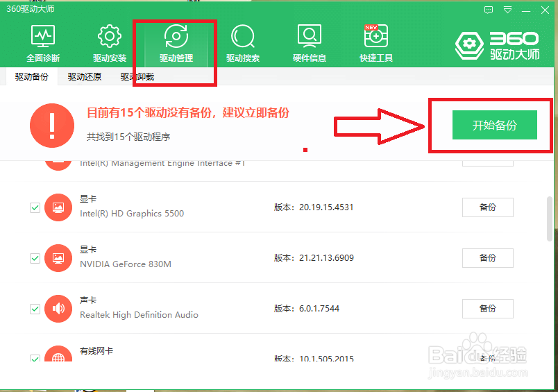The height and width of the screenshot is (392, 558).
Task: Select the Realtek High Definition Audio name
Action: (139, 315)
